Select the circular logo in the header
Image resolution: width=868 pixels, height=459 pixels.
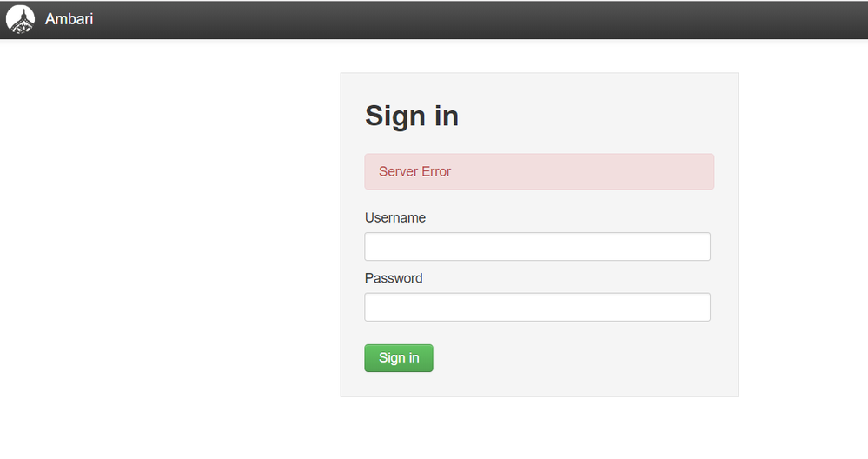click(x=20, y=19)
